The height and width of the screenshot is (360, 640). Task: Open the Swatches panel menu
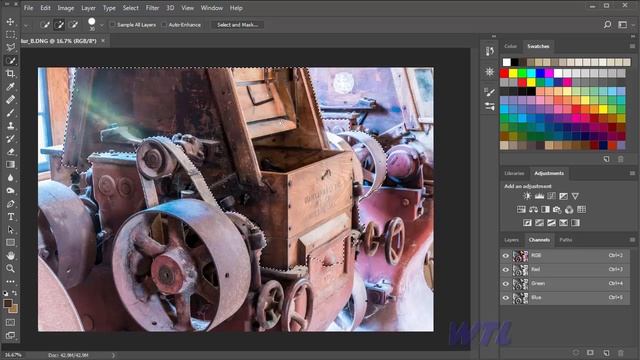tap(632, 46)
